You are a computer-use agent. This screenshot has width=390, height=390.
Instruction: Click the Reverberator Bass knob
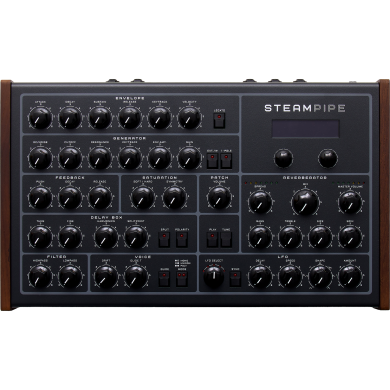260,237
